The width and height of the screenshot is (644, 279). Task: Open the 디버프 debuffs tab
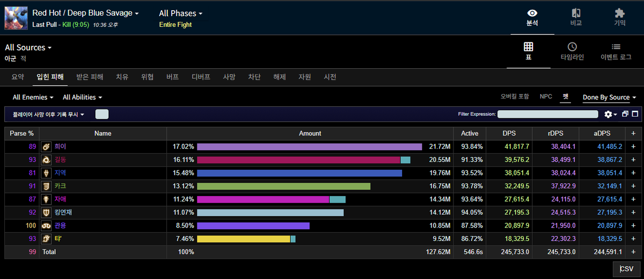point(201,77)
